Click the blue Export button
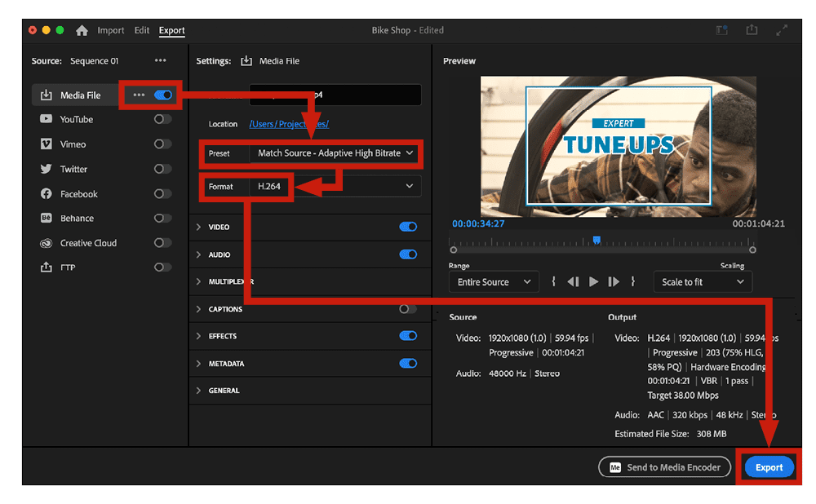The image size is (816, 504). 769,467
